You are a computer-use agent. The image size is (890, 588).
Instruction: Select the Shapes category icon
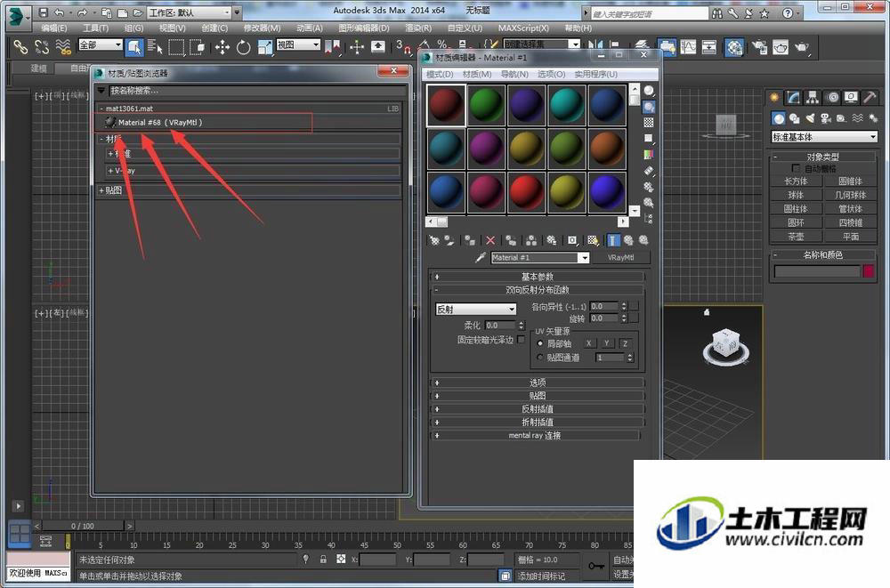click(x=794, y=118)
